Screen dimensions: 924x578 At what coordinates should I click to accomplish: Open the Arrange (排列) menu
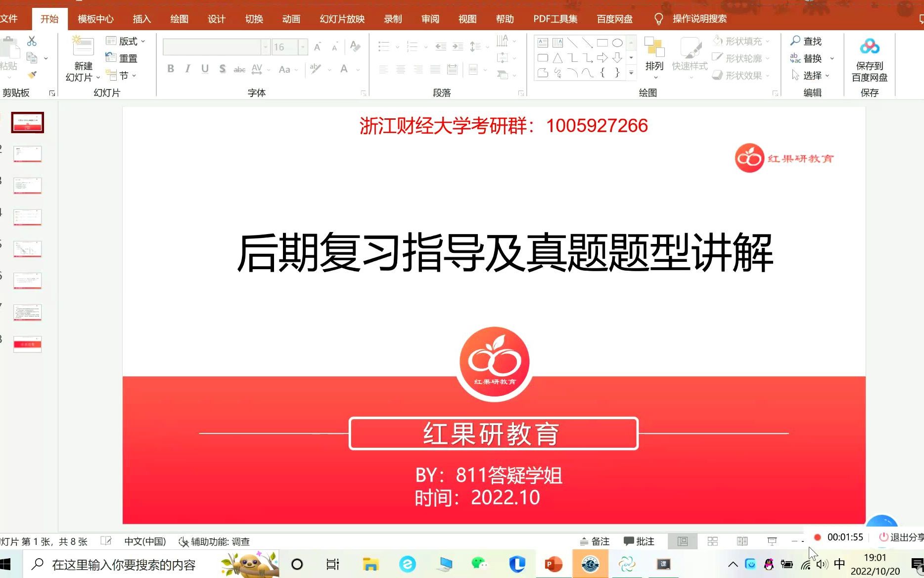coord(654,58)
